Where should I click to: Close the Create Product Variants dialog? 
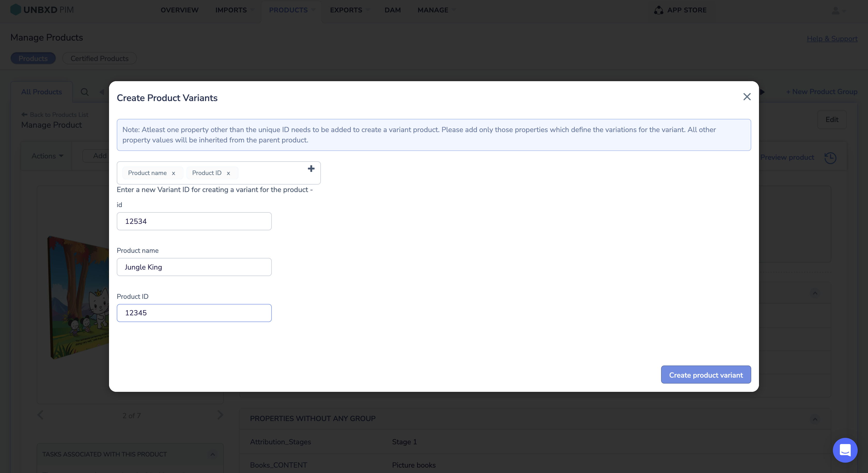click(x=747, y=97)
